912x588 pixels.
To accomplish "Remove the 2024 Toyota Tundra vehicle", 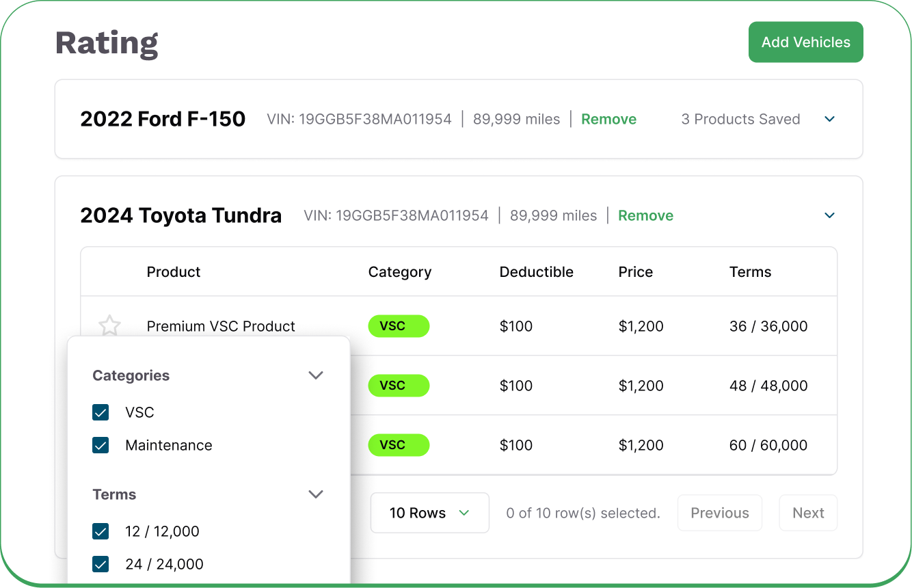I will 645,215.
